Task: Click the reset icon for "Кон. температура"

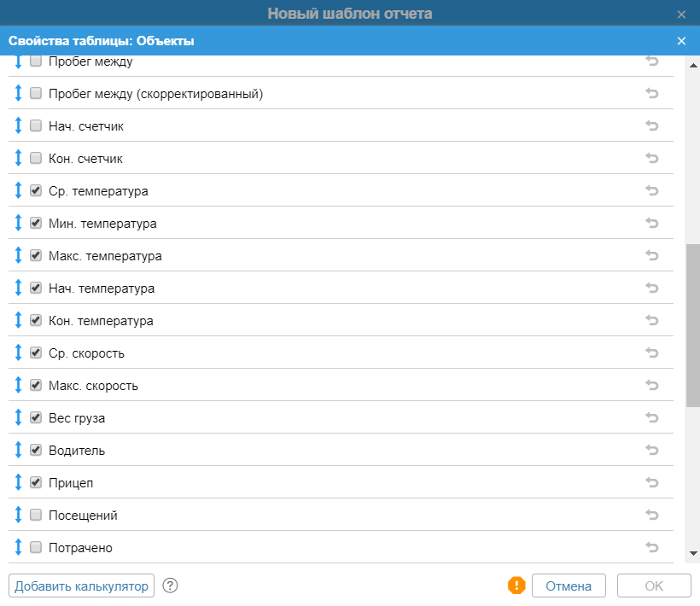Action: pyautogui.click(x=651, y=320)
